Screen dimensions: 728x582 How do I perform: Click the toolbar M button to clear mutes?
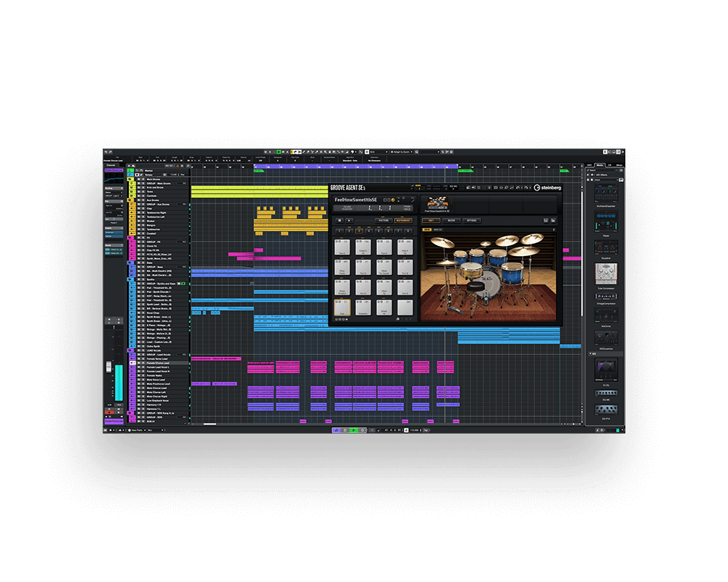coord(266,152)
